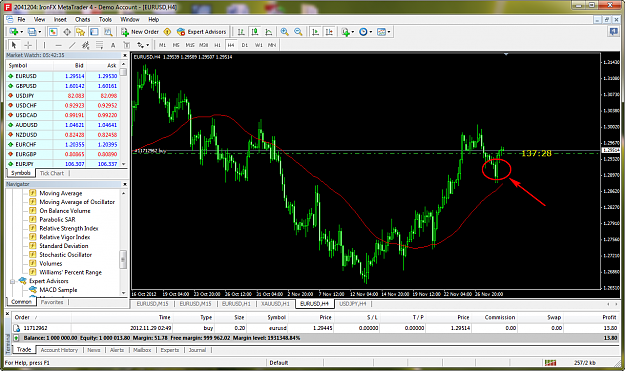
Task: Toggle the Data Window icon
Action: [67, 32]
